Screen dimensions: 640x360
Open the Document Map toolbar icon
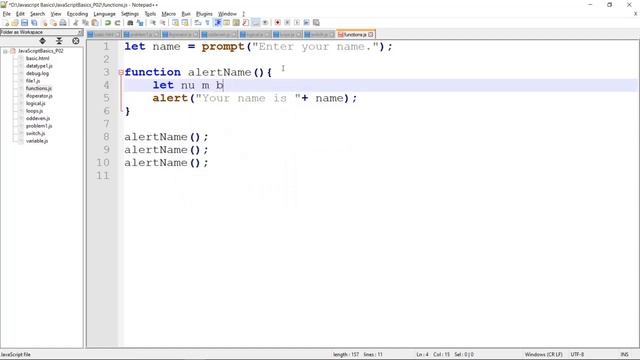click(236, 23)
